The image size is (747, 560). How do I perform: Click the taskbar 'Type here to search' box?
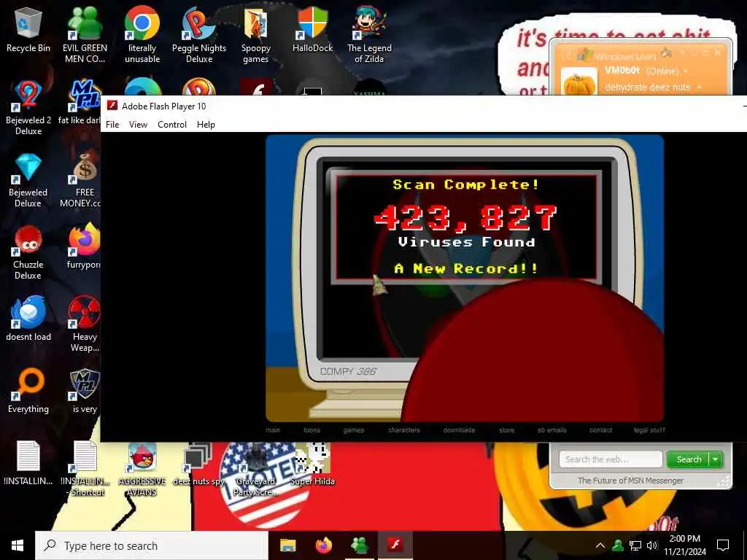[152, 545]
